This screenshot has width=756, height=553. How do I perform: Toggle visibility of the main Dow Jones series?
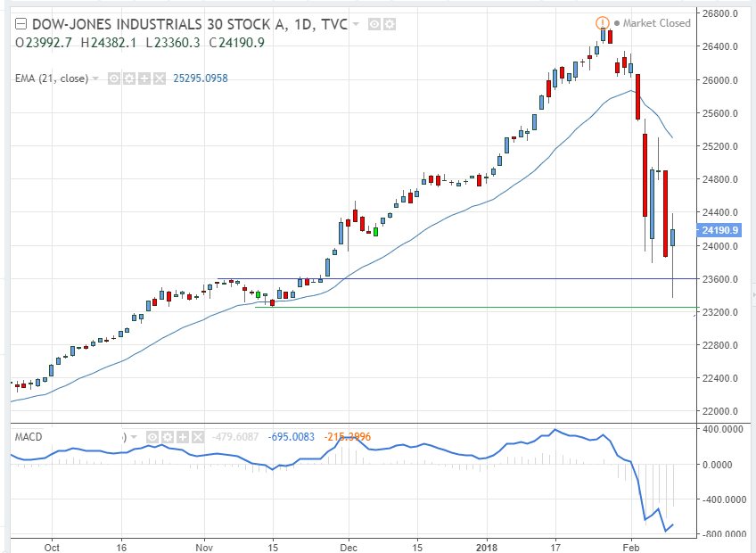pyautogui.click(x=374, y=24)
